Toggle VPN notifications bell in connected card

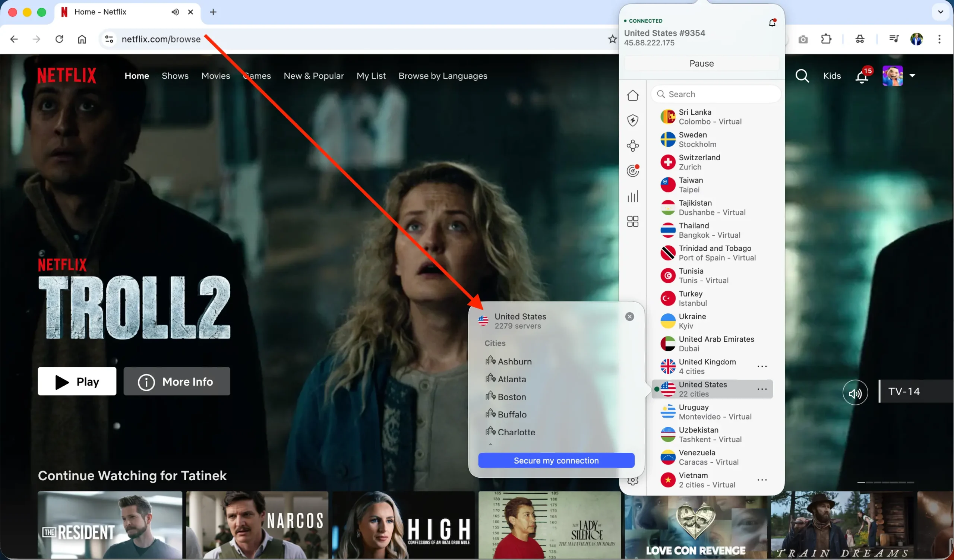(x=772, y=22)
